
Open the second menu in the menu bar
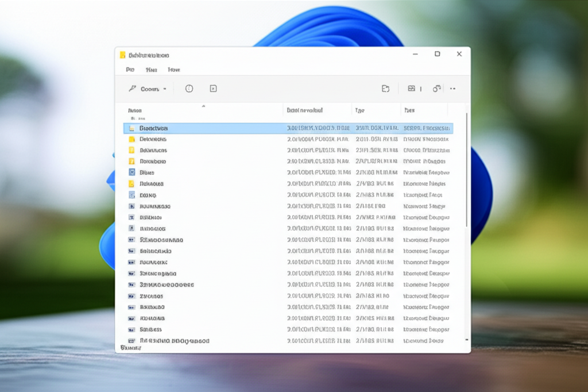tap(151, 70)
